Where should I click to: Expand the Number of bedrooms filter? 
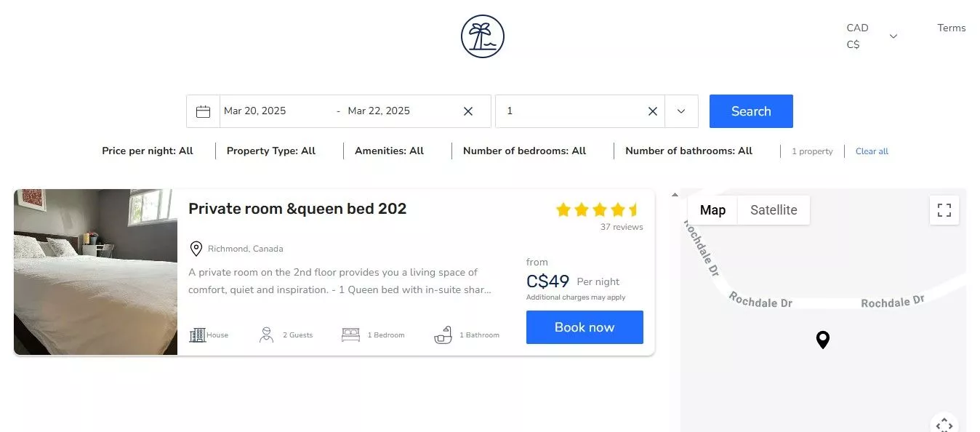[x=524, y=151]
